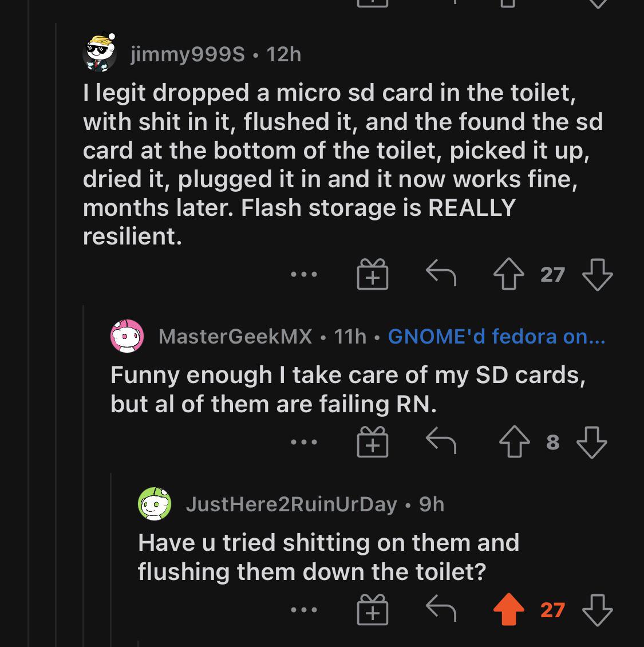Upvote jimmy999S's comment
The width and height of the screenshot is (644, 647).
pos(509,274)
